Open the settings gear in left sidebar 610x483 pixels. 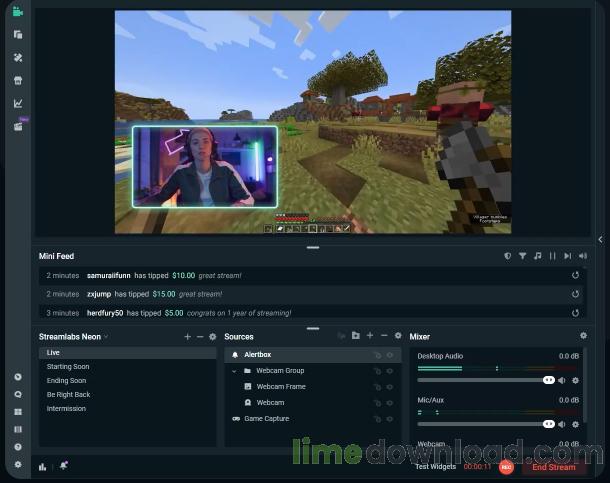18,464
